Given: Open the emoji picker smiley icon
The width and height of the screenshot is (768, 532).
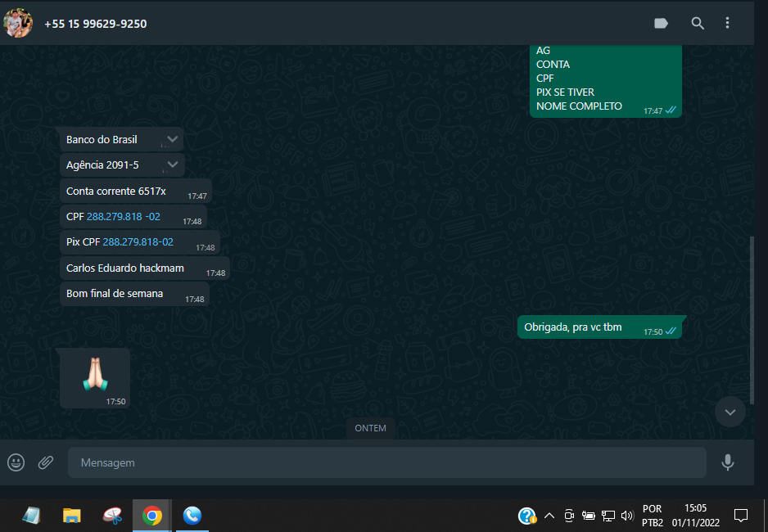Looking at the screenshot, I should pyautogui.click(x=16, y=462).
